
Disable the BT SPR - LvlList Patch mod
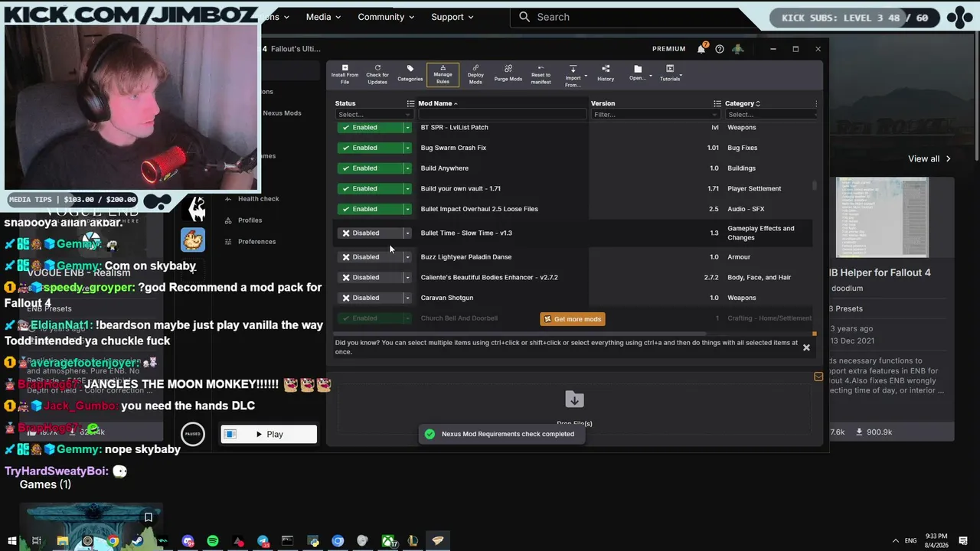tap(369, 127)
